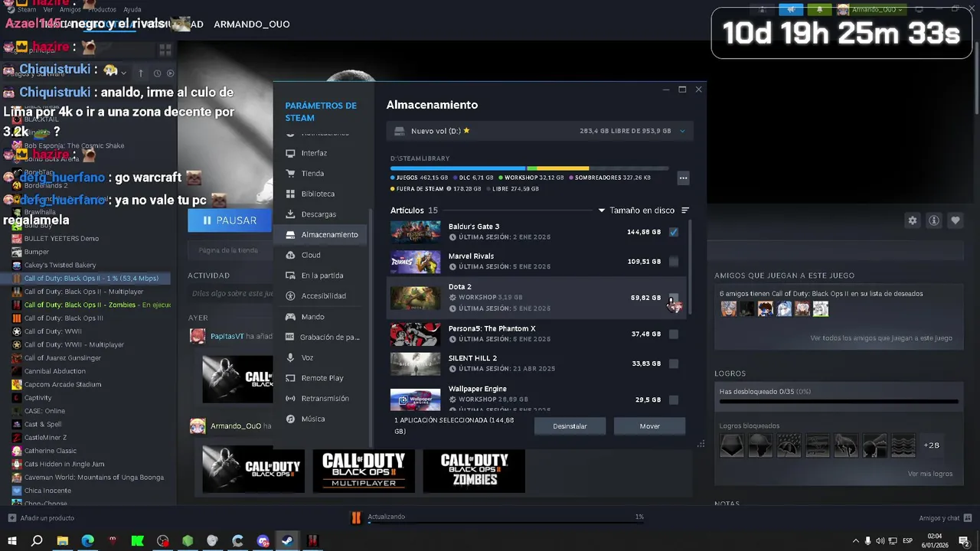Click Black Ops II Multiplayer thumbnail

[364, 471]
